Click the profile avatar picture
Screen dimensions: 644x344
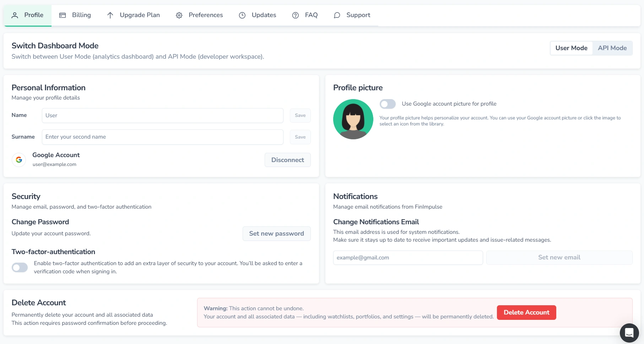(353, 119)
